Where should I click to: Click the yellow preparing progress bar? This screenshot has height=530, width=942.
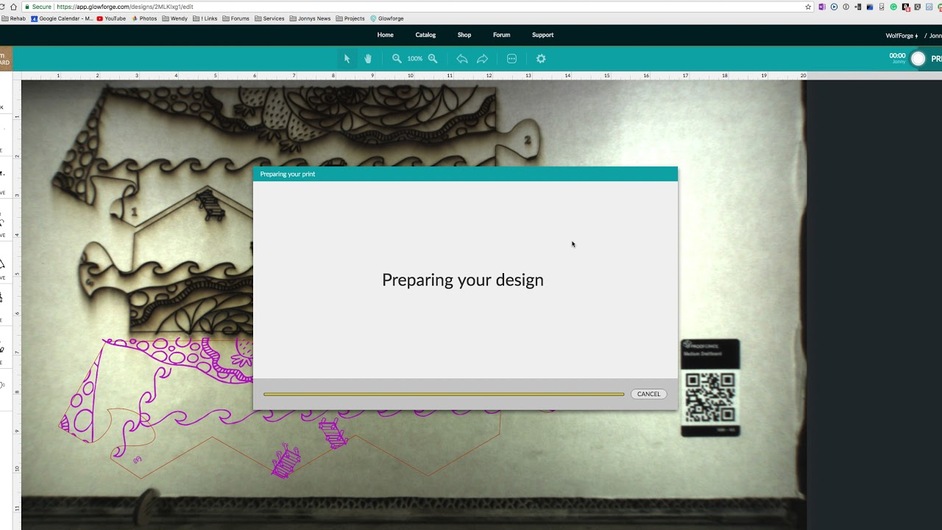click(x=444, y=394)
